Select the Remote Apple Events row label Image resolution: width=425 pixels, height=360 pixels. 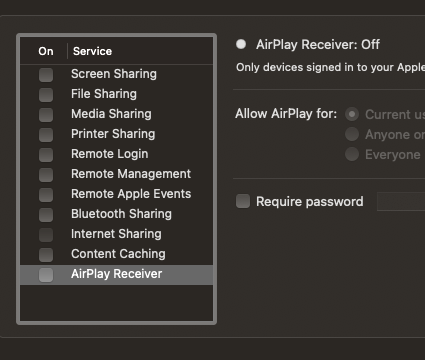131,194
